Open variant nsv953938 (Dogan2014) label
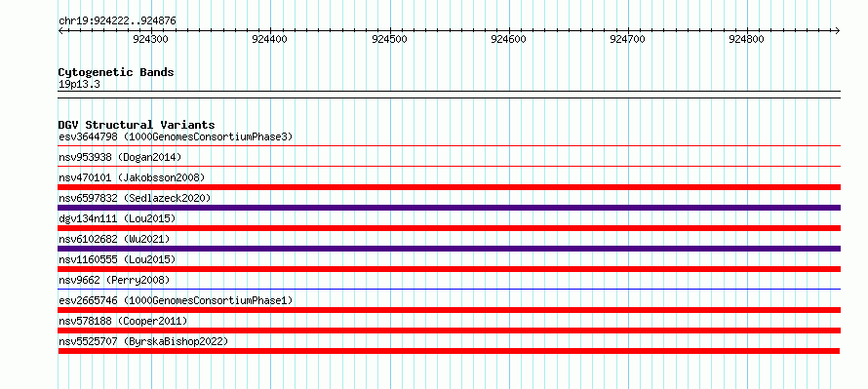868x389 pixels. (120, 157)
